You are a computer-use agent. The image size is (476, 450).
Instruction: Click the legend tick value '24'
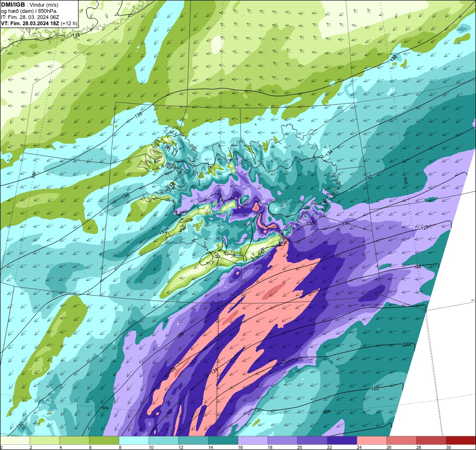tap(358, 447)
